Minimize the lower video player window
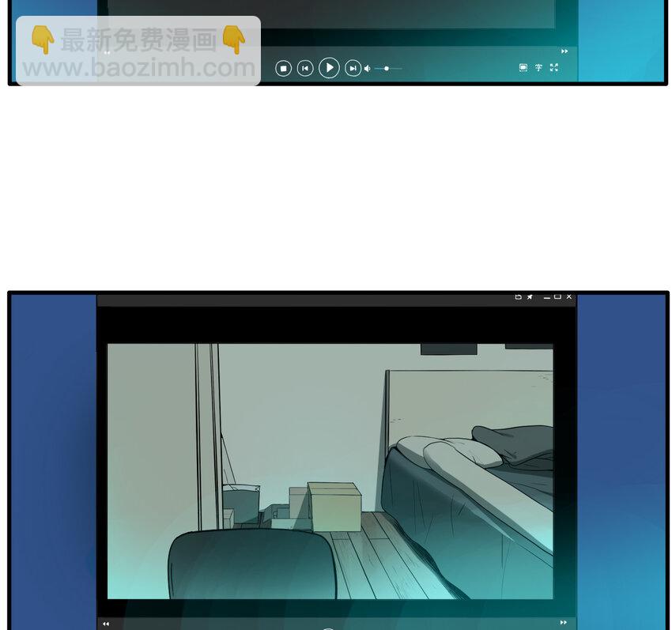This screenshot has height=630, width=672. [x=546, y=297]
